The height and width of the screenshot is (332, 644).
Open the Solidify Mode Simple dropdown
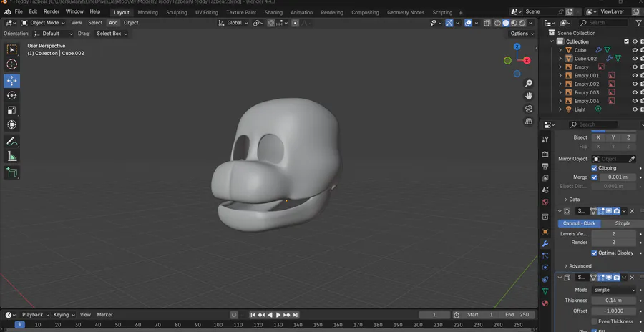click(614, 290)
